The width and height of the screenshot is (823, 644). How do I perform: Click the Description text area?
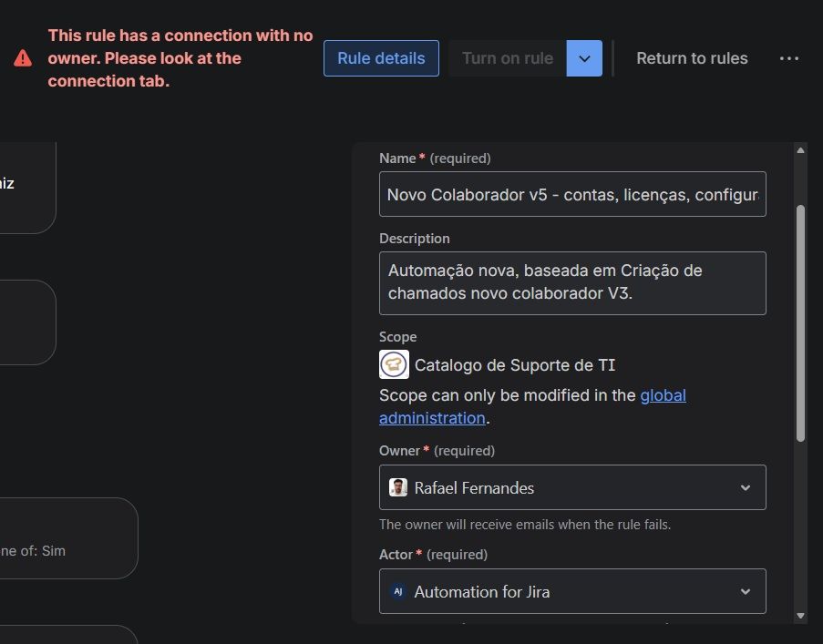(572, 282)
